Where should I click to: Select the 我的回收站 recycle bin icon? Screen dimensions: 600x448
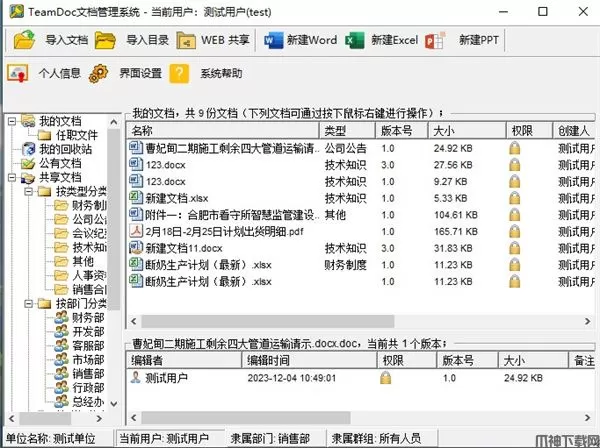click(x=28, y=149)
